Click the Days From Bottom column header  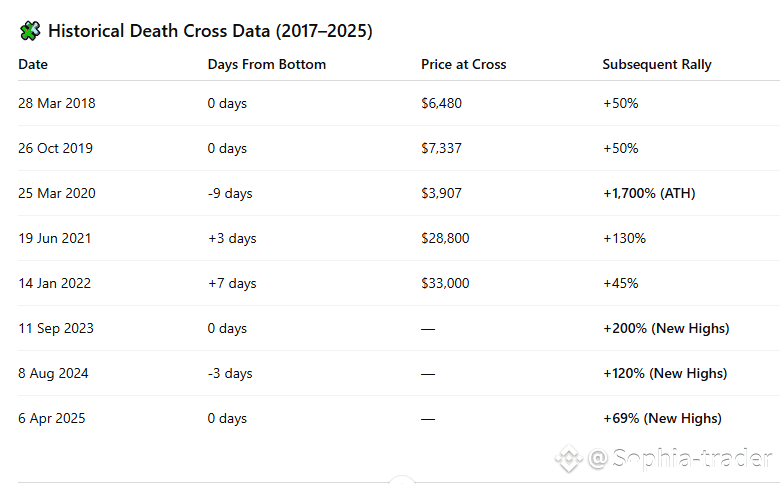coord(267,64)
